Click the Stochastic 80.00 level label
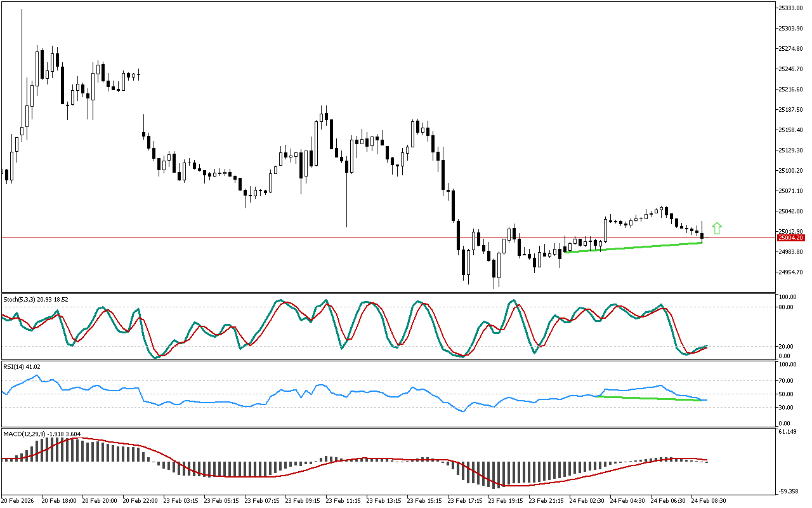The image size is (812, 508). click(x=787, y=307)
